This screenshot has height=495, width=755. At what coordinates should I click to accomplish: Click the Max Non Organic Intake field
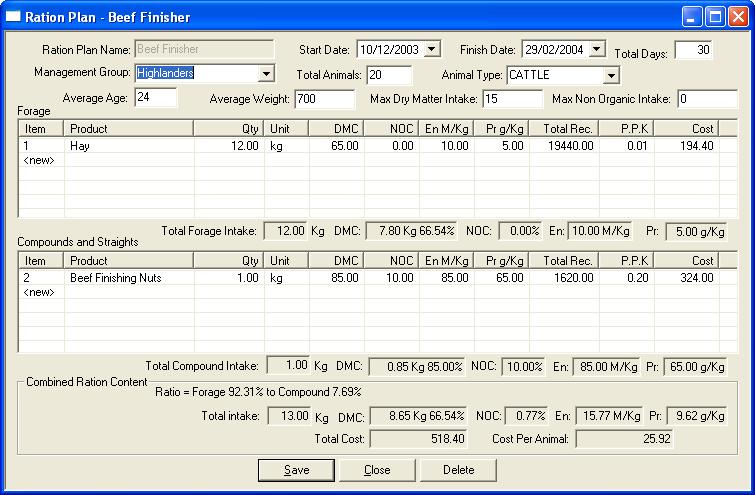click(x=707, y=99)
